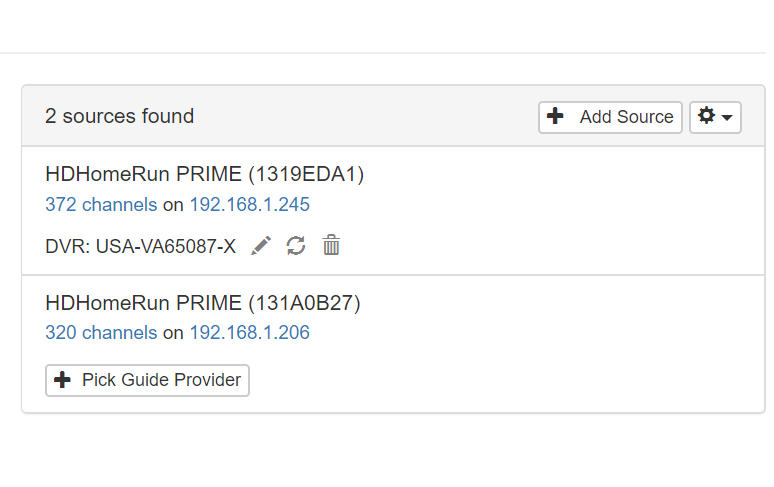This screenshot has height=487, width=774.
Task: Click the second HDHomeRun PRIME source name
Action: point(143,303)
